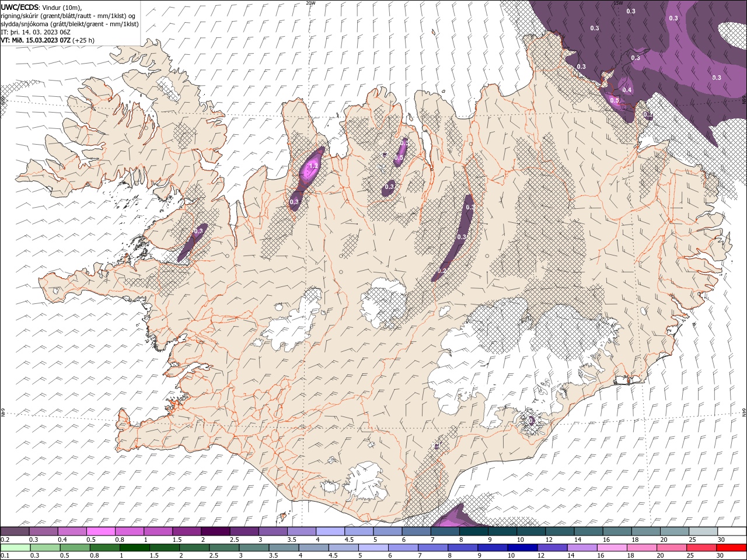Click the dark teal snow swatch between 8 and 9

point(473,531)
